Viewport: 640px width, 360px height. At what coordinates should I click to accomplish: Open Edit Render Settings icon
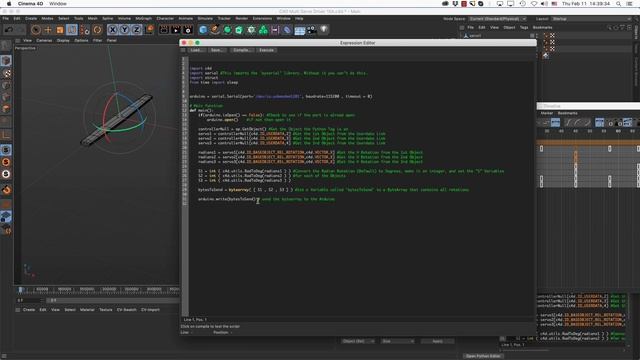click(x=188, y=30)
